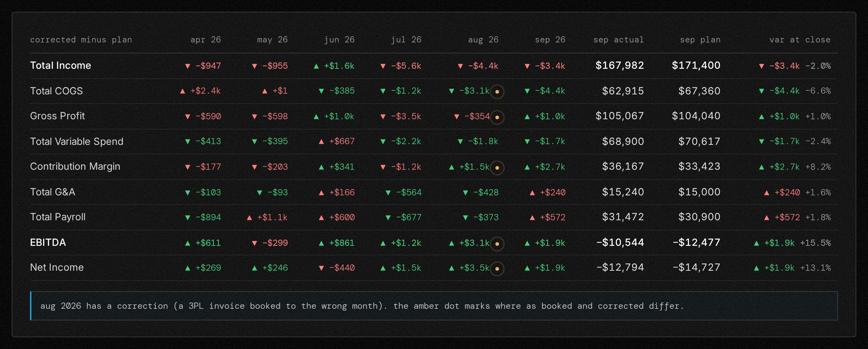Click the Gross Profit sep plan value '$104,040'
Viewport: 868px width, 349px height.
696,116
